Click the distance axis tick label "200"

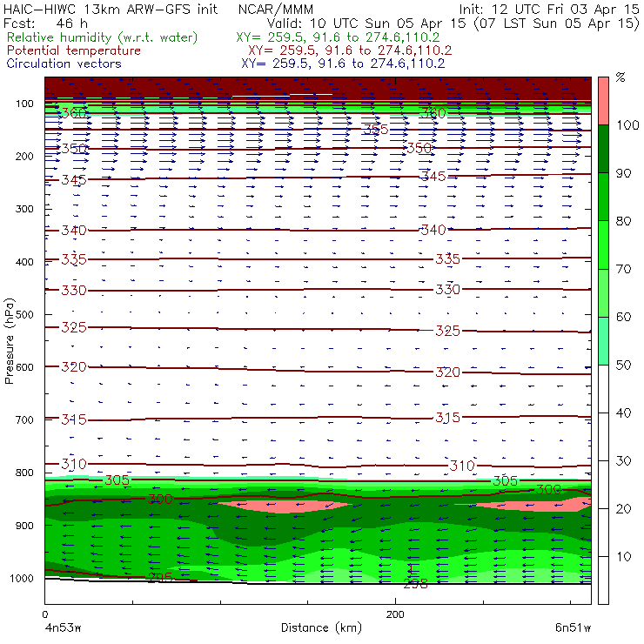(x=395, y=614)
